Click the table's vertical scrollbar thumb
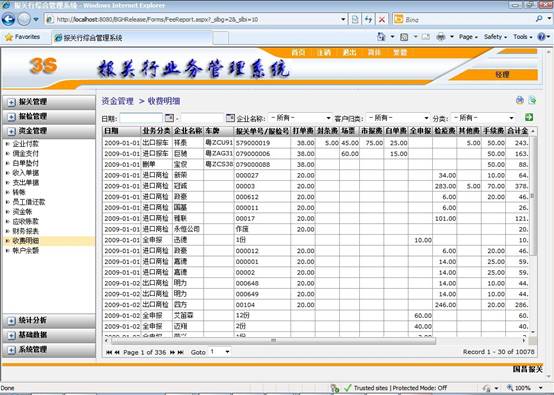The height and width of the screenshot is (395, 554). [533, 196]
